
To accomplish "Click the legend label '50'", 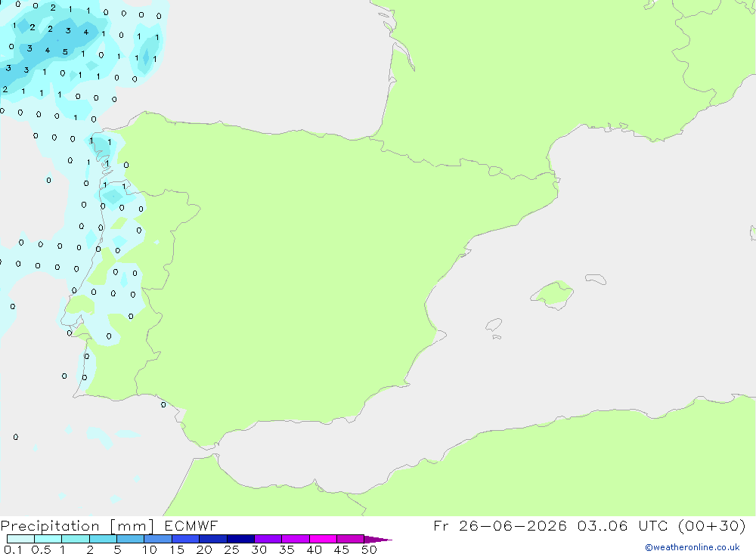I will [x=369, y=549].
